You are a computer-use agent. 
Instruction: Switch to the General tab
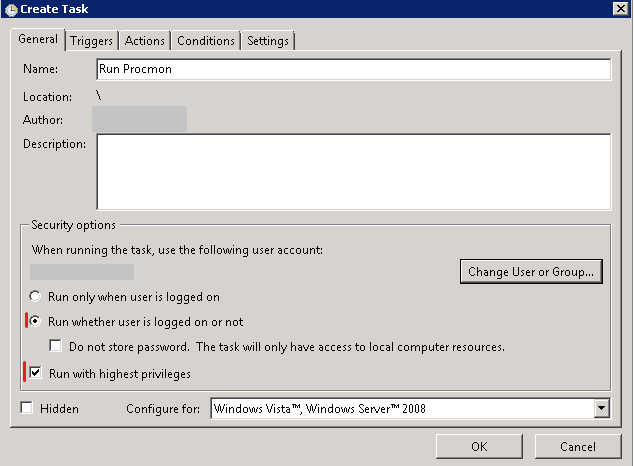pos(38,40)
